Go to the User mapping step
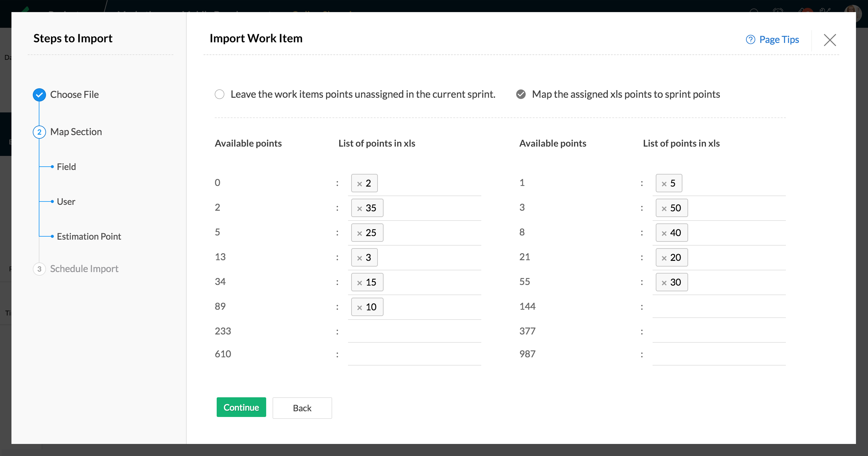This screenshot has height=456, width=868. point(66,202)
